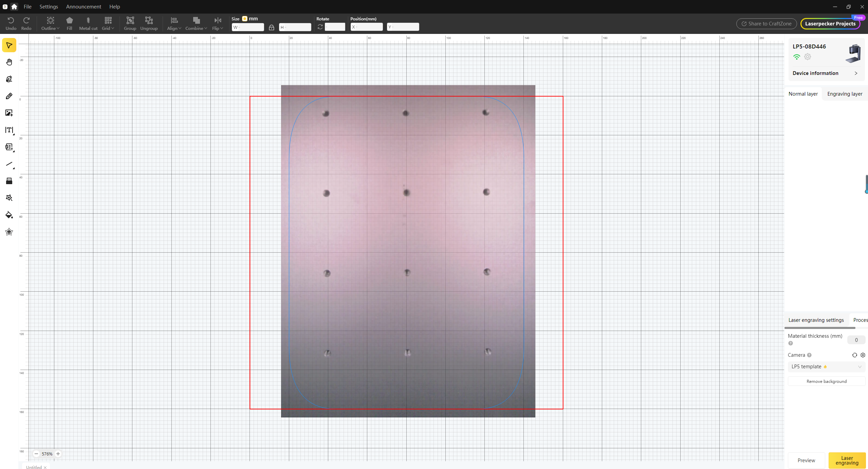868x469 pixels.
Task: Choose the pencil drawing tool
Action: [9, 96]
